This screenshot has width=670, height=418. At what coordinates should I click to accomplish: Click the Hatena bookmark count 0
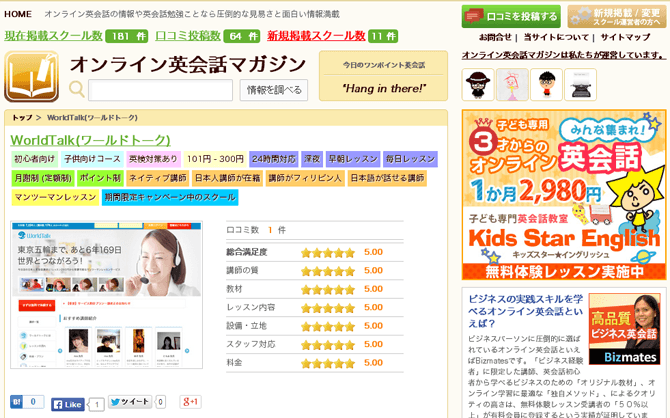tap(33, 402)
